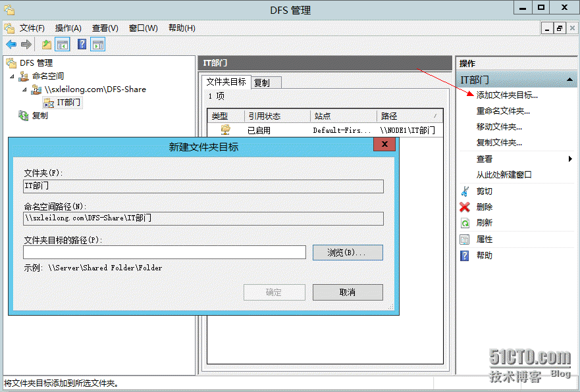Click the Back arrow toolbar icon
This screenshot has width=580, height=392.
[11, 45]
